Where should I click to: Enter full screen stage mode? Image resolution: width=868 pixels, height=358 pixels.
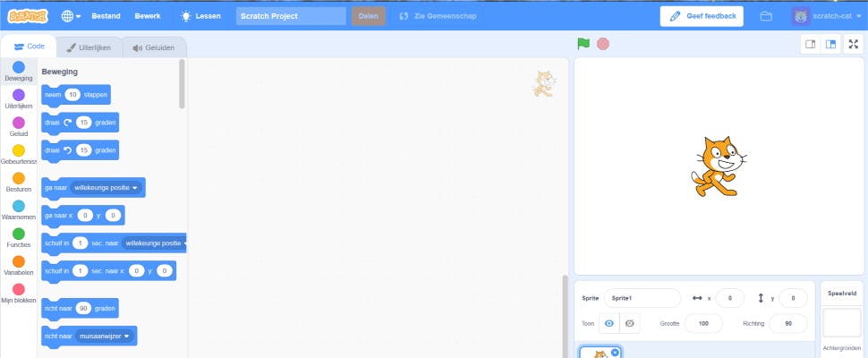click(x=853, y=44)
